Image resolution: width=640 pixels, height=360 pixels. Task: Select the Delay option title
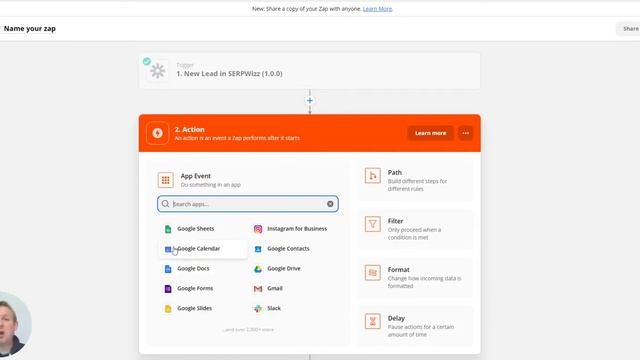coord(396,318)
